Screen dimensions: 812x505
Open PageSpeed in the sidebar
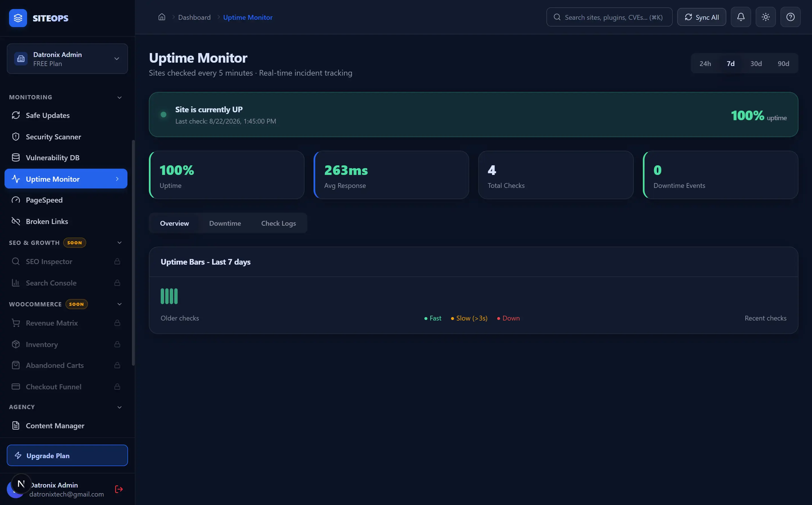pyautogui.click(x=66, y=200)
